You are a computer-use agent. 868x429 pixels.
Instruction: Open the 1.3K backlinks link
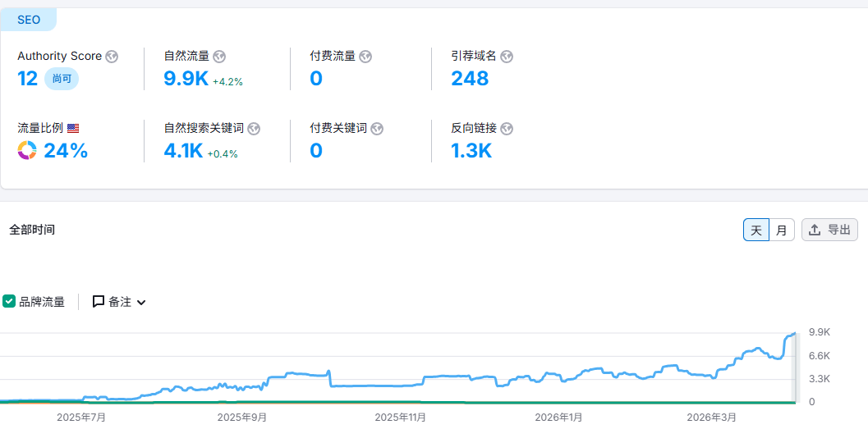coord(471,151)
